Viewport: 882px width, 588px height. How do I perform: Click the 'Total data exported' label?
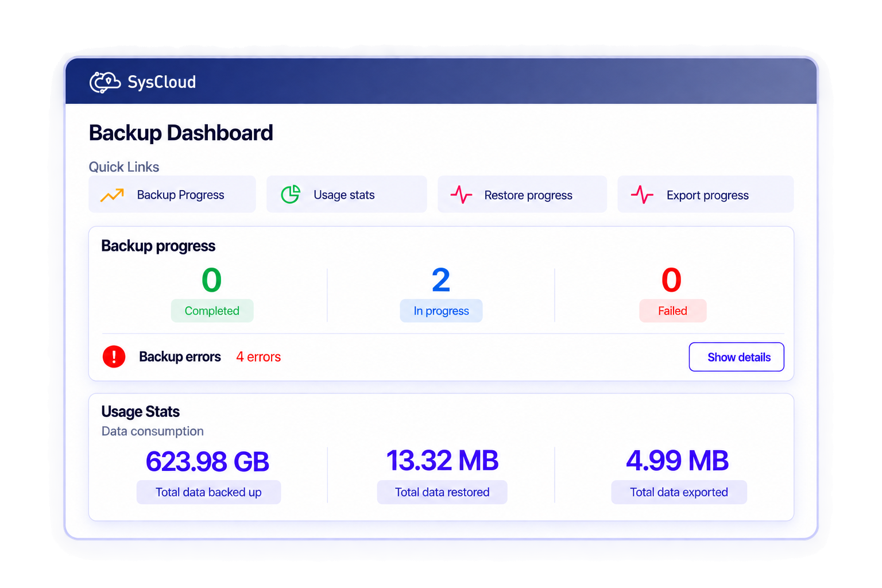(x=679, y=492)
